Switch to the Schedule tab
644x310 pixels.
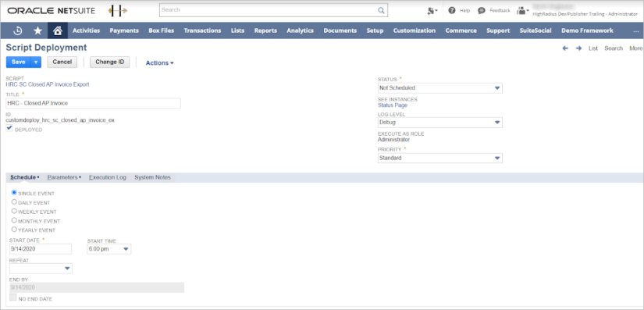pyautogui.click(x=25, y=177)
